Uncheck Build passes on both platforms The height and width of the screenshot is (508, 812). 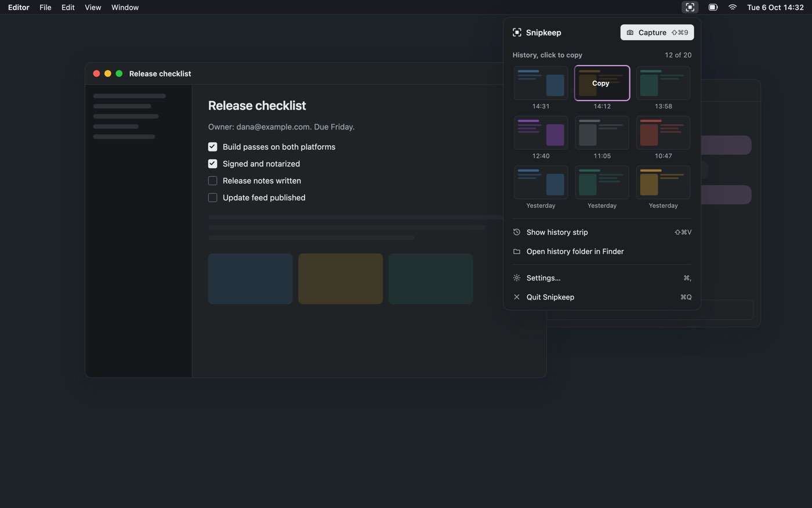[x=213, y=147]
